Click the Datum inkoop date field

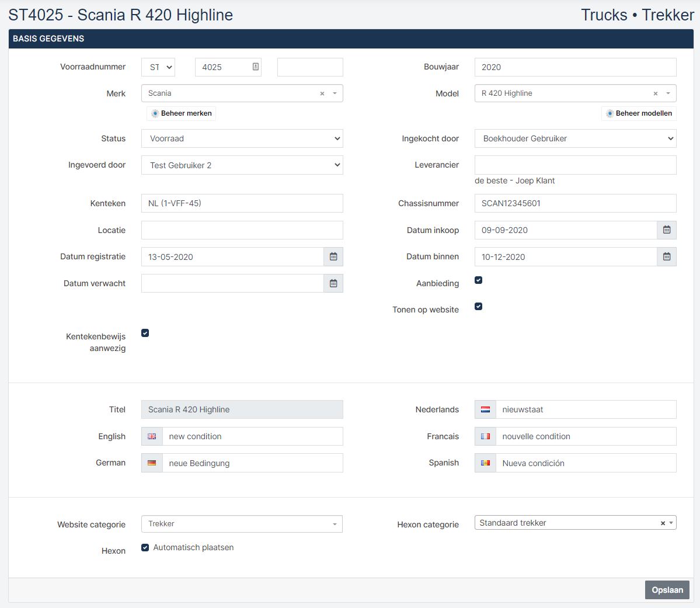point(566,230)
